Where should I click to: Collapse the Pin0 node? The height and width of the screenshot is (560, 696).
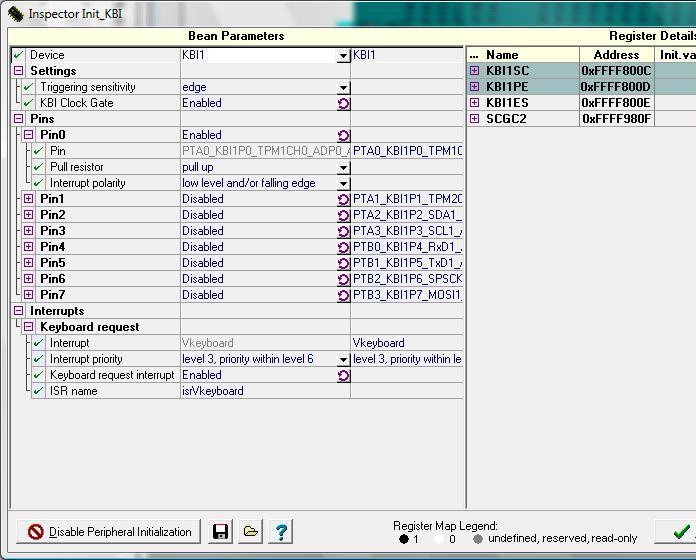[x=28, y=134]
